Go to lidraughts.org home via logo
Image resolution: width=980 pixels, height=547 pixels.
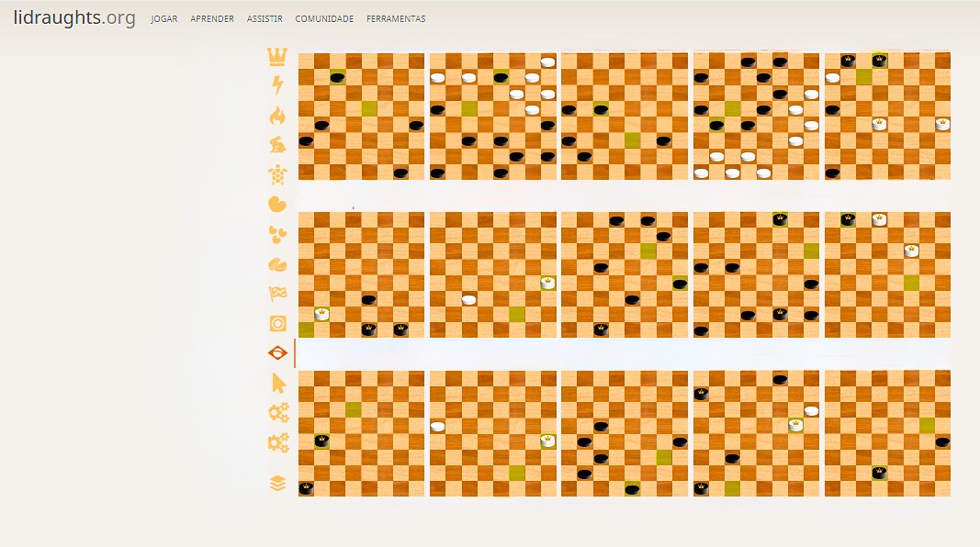(x=74, y=17)
